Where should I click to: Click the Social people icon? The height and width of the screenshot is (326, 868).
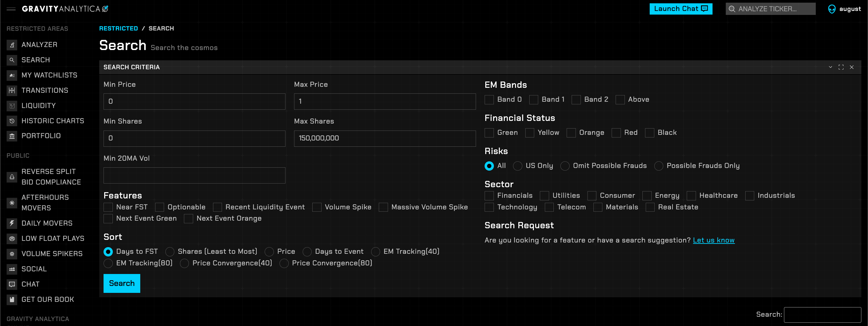click(12, 269)
